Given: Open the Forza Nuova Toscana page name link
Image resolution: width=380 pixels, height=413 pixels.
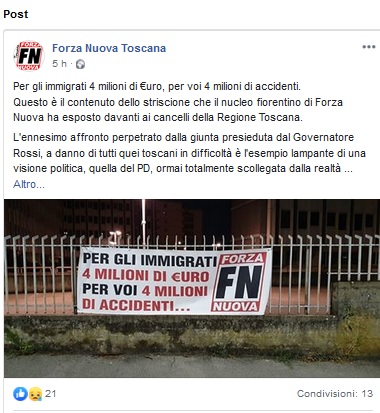Looking at the screenshot, I should [x=109, y=48].
